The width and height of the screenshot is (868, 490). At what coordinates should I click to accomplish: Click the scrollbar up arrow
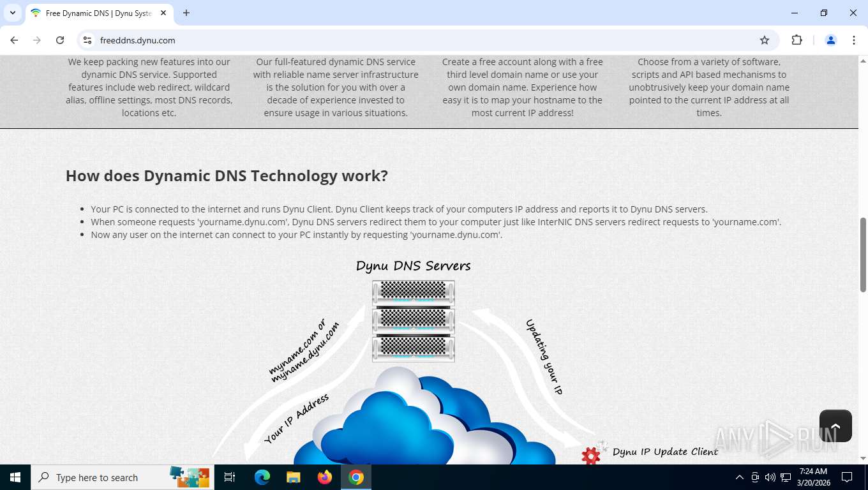tap(864, 60)
